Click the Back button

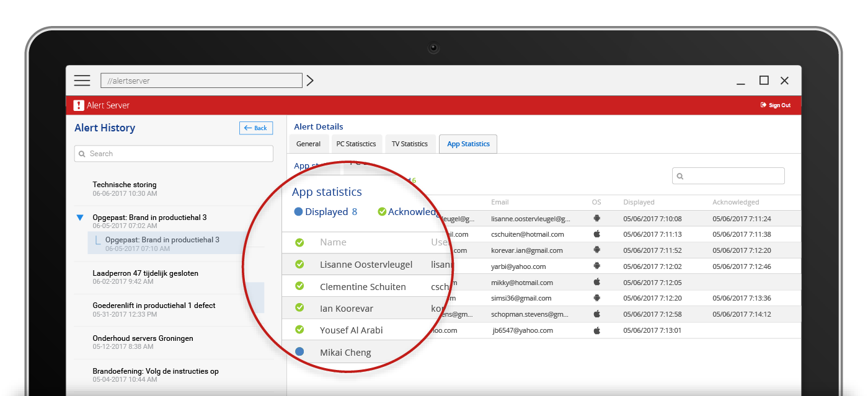(x=255, y=128)
